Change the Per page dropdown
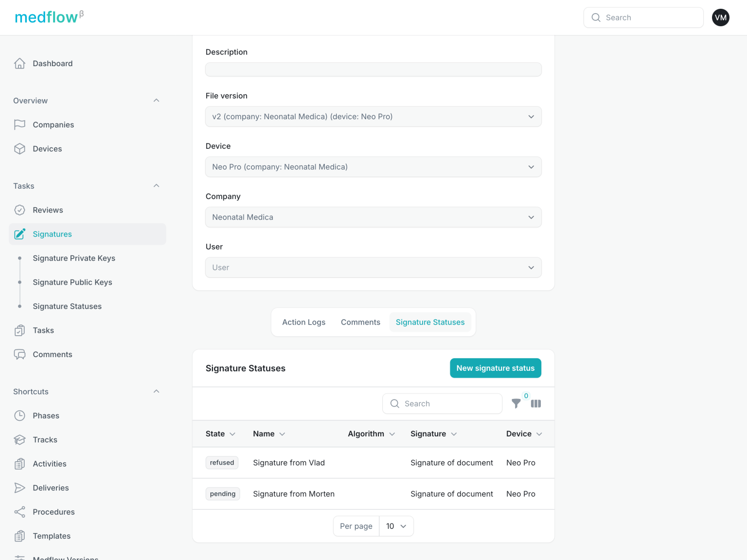Screen dimensions: 747x560 click(396, 526)
